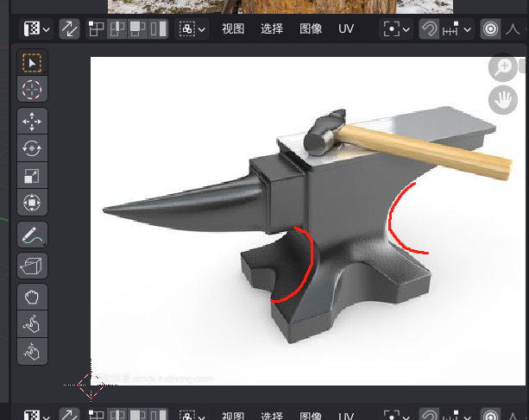Enable vertex select mode in upper header

(x=96, y=29)
